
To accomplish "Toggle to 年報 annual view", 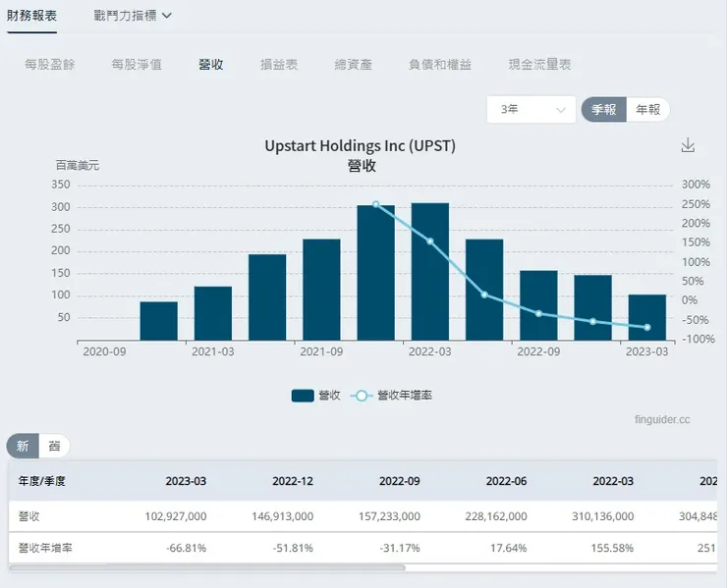I will coord(647,110).
